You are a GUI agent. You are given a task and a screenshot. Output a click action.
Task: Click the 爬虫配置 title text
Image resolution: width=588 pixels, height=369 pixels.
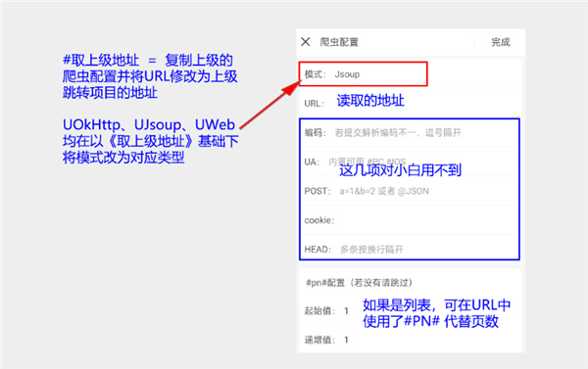(339, 42)
